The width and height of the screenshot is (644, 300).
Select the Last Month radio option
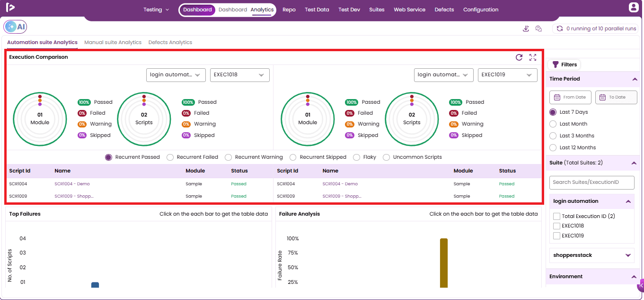[x=553, y=124]
